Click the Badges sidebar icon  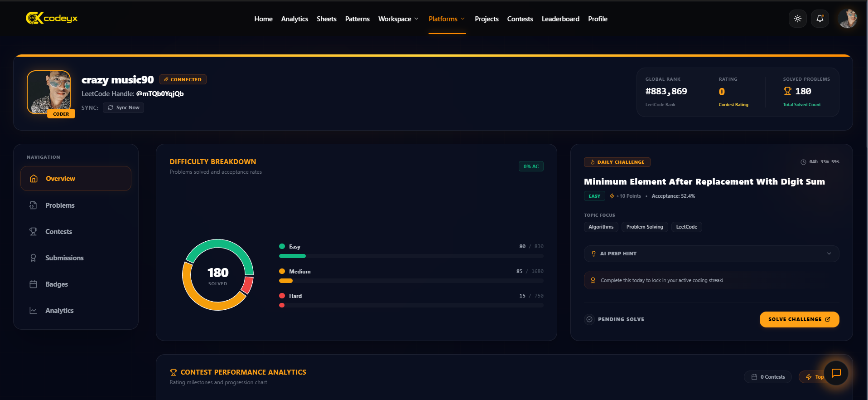[x=33, y=284]
